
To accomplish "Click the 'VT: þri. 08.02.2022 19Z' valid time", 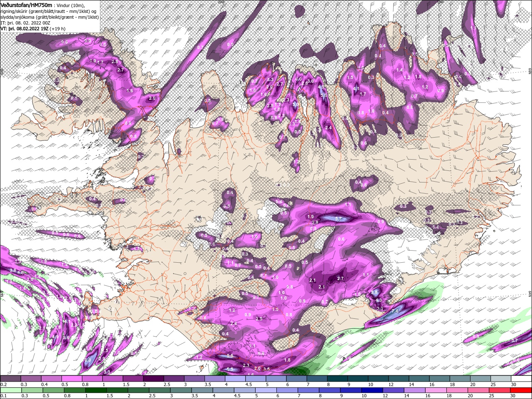I will pos(24,29).
